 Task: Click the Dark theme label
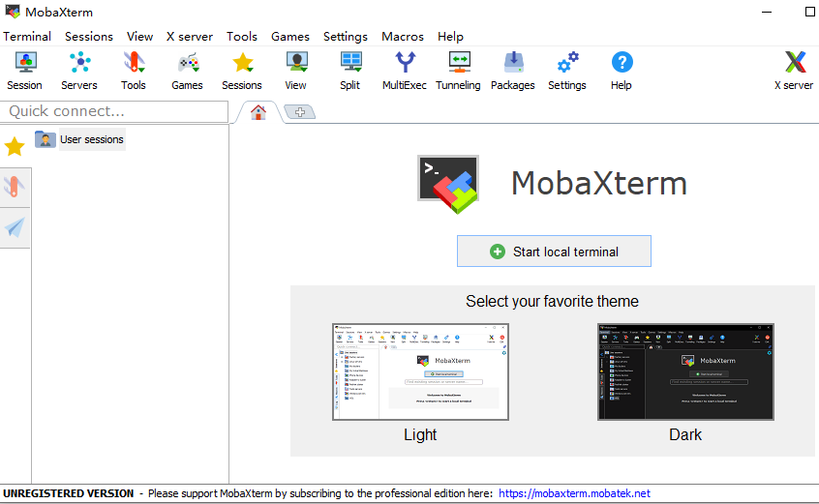[x=685, y=434]
